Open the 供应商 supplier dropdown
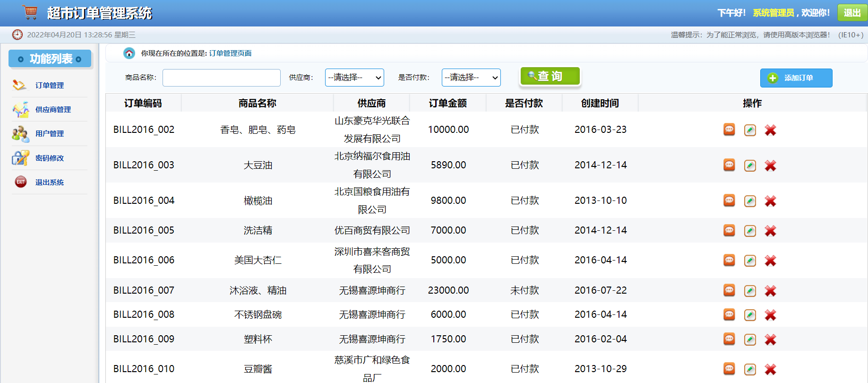The height and width of the screenshot is (383, 868). pos(354,78)
